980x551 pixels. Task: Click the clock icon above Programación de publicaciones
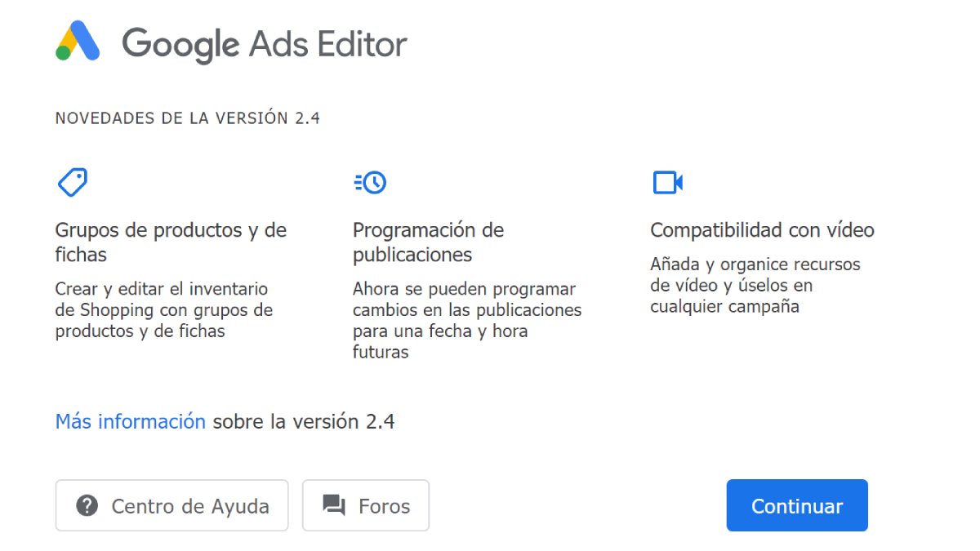pos(369,183)
